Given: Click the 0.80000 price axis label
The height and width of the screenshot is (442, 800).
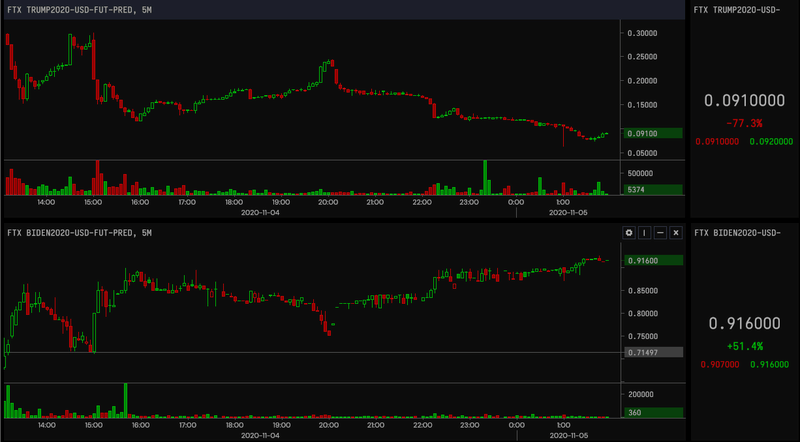Looking at the screenshot, I should point(642,313).
